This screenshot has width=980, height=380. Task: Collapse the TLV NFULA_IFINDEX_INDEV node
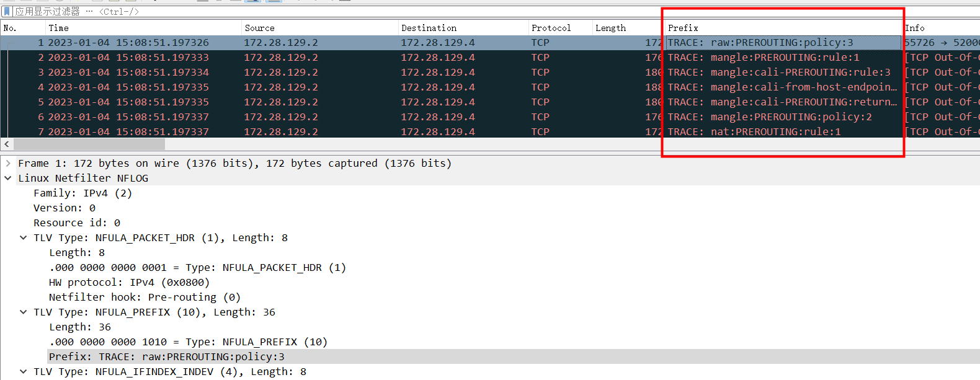(x=23, y=371)
